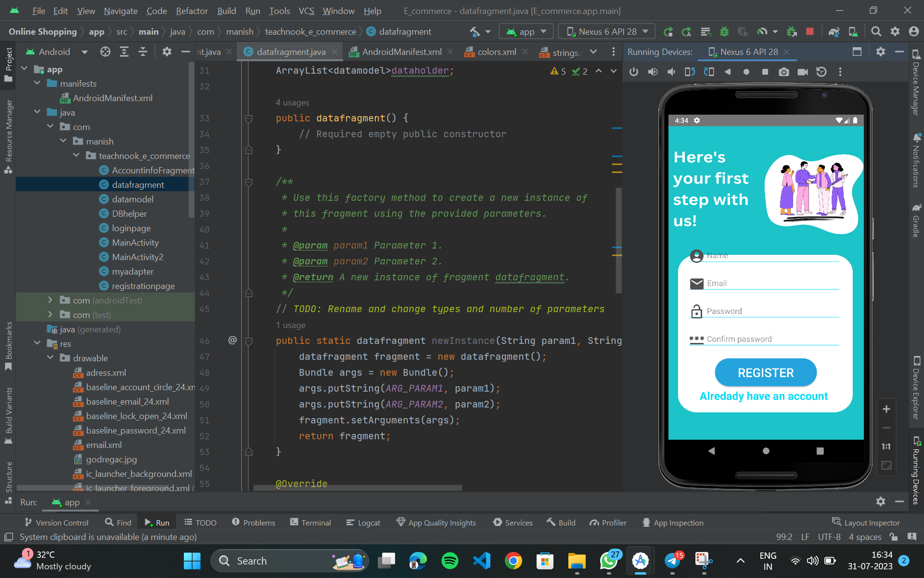
Task: Toggle the Terminal panel
Action: click(310, 522)
